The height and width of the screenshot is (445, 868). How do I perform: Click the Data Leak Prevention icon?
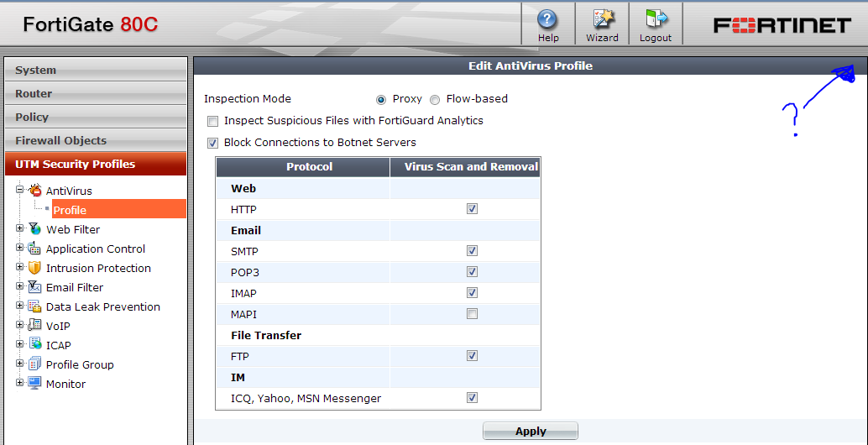[34, 306]
